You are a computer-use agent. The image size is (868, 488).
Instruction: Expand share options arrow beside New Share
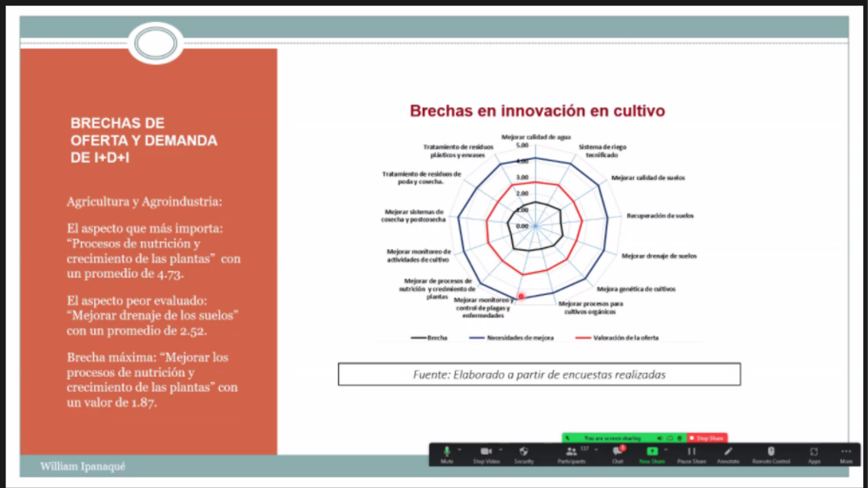click(x=666, y=450)
